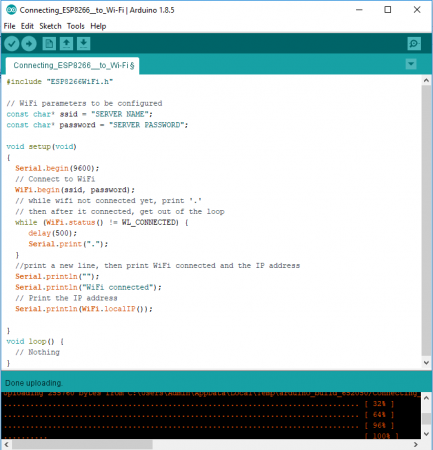
Task: Click the Arduino logo in title bar
Action: [x=11, y=10]
